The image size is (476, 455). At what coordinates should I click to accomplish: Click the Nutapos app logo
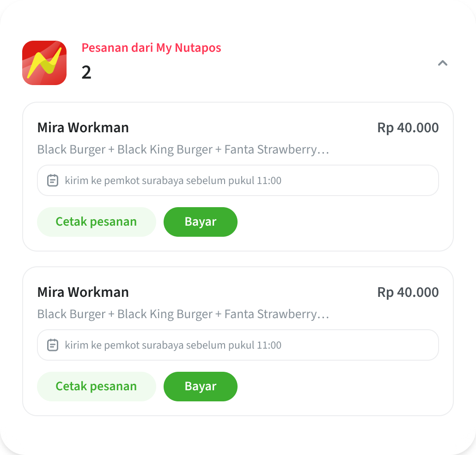[44, 62]
